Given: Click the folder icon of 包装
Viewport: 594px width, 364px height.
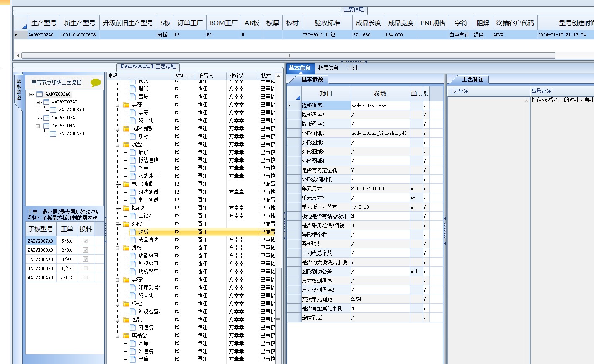Looking at the screenshot, I should tap(126, 320).
